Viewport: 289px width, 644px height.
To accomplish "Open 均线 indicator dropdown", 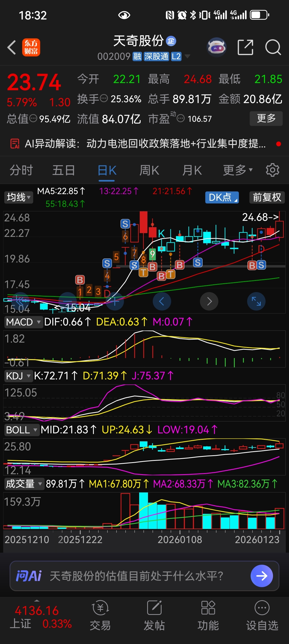I will (x=18, y=197).
